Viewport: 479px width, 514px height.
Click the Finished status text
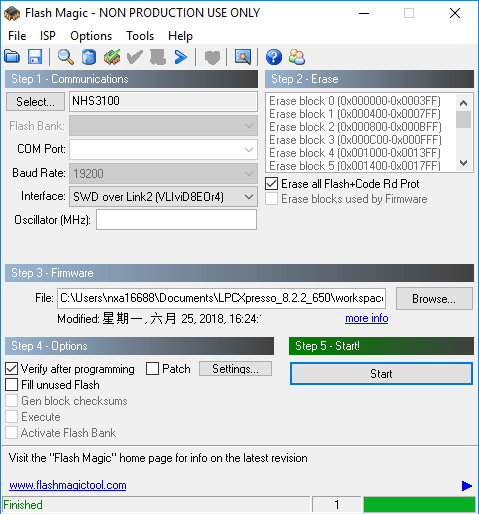tap(23, 505)
